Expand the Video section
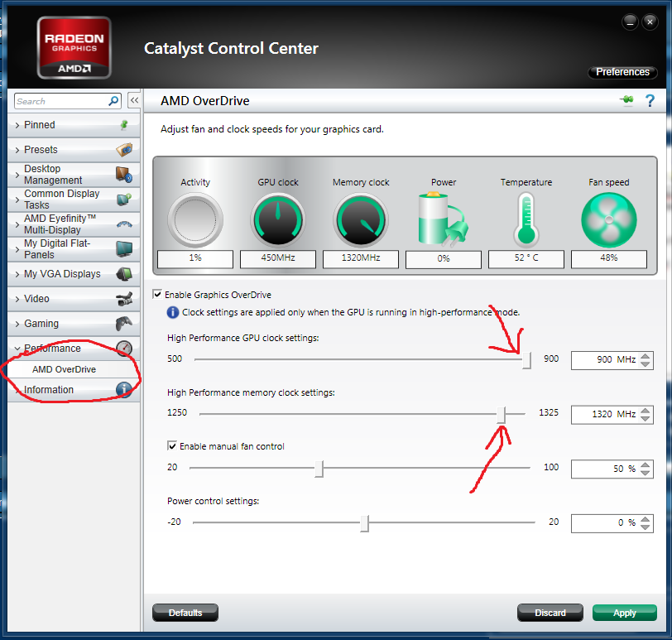The height and width of the screenshot is (640, 672). pos(74,299)
